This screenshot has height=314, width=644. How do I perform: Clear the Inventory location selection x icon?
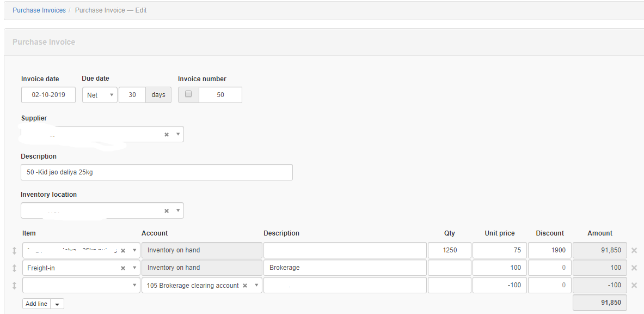(167, 211)
